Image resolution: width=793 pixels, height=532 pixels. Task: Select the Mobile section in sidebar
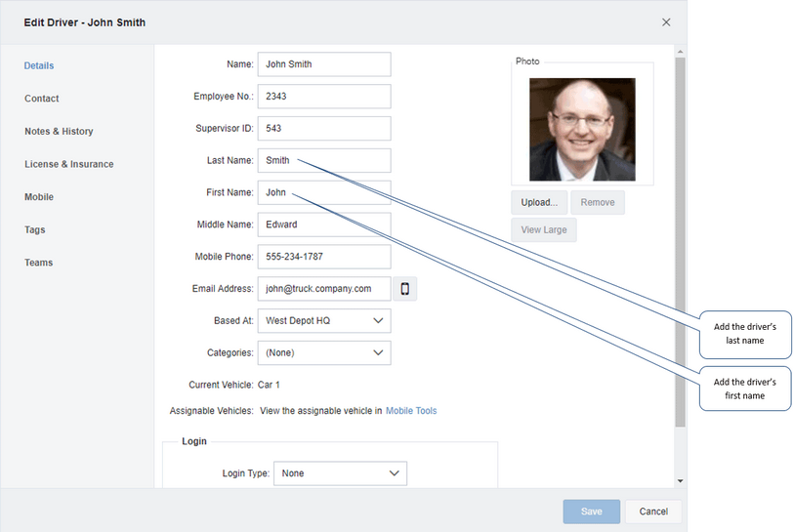(x=39, y=197)
